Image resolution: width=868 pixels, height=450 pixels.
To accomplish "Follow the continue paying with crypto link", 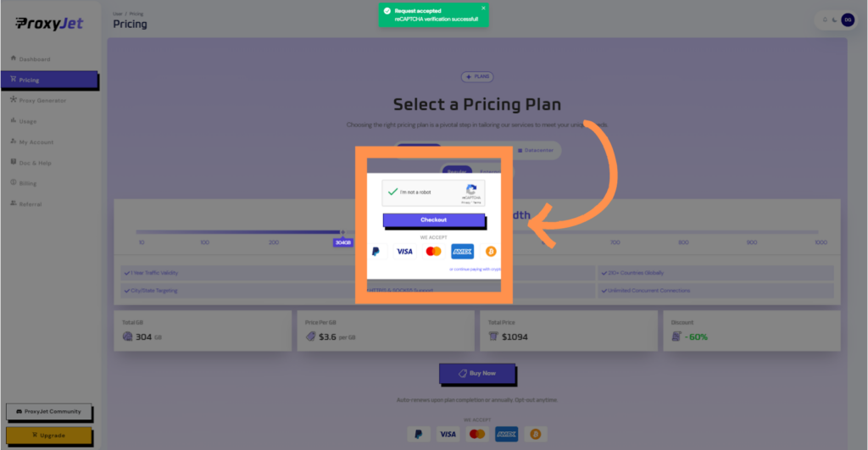I will [x=475, y=269].
